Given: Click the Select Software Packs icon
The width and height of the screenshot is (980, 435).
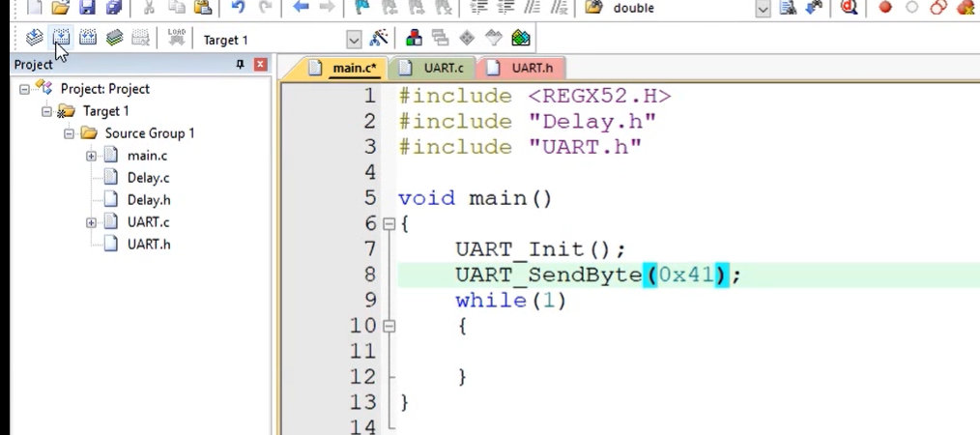Looking at the screenshot, I should (494, 38).
